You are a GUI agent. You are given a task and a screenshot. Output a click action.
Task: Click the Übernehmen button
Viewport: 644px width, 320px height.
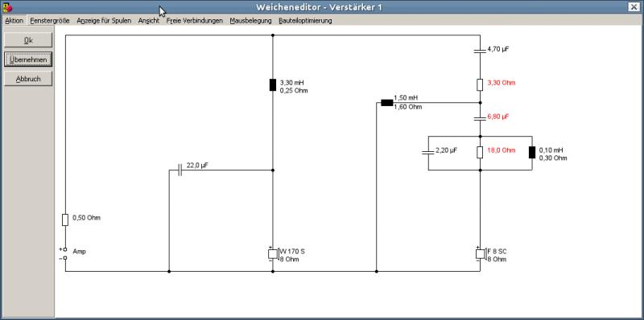point(28,59)
